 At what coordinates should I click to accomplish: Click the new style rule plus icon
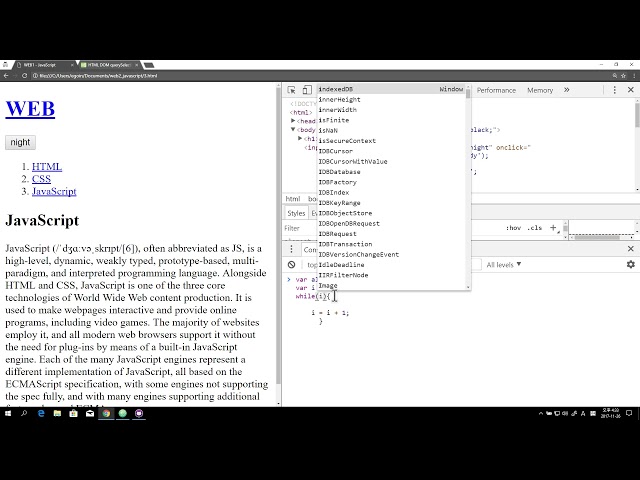553,228
